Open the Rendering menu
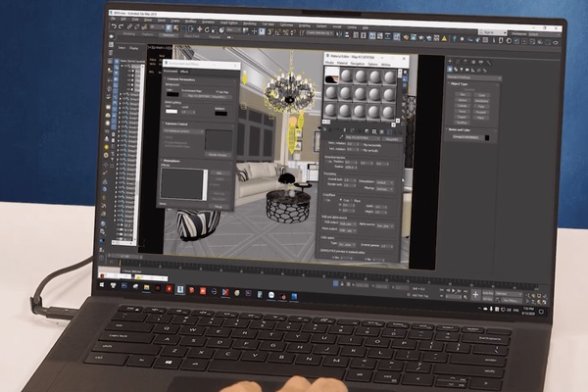 tap(249, 24)
